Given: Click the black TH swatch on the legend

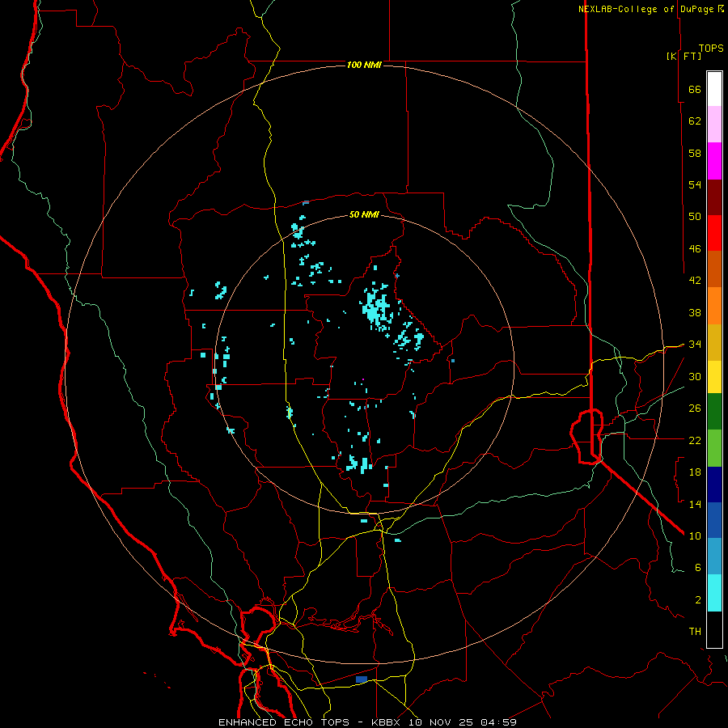Looking at the screenshot, I should tap(714, 629).
